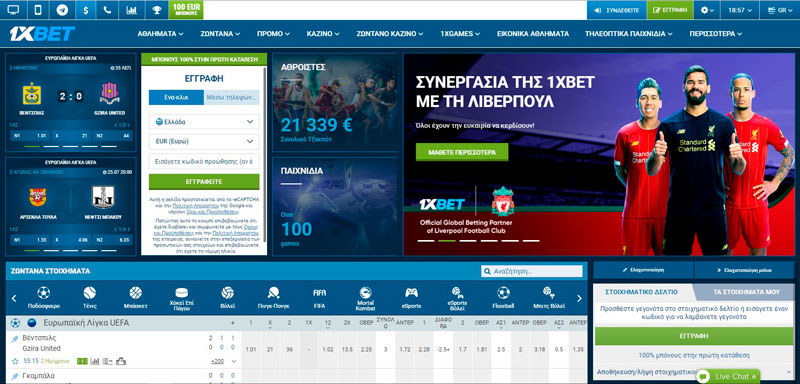Viewport: 800px width, 384px height.
Task: Open the statistics bar chart icon
Action: pyautogui.click(x=131, y=10)
